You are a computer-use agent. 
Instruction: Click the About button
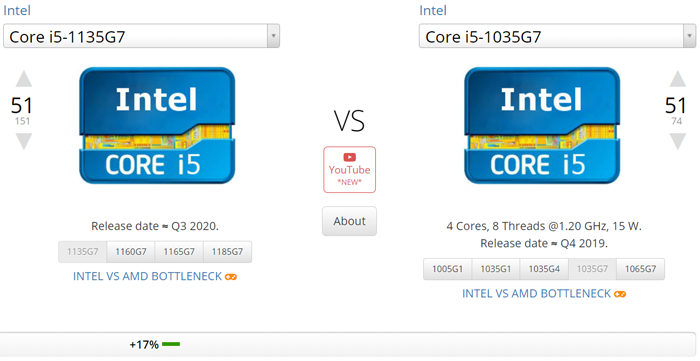click(350, 221)
